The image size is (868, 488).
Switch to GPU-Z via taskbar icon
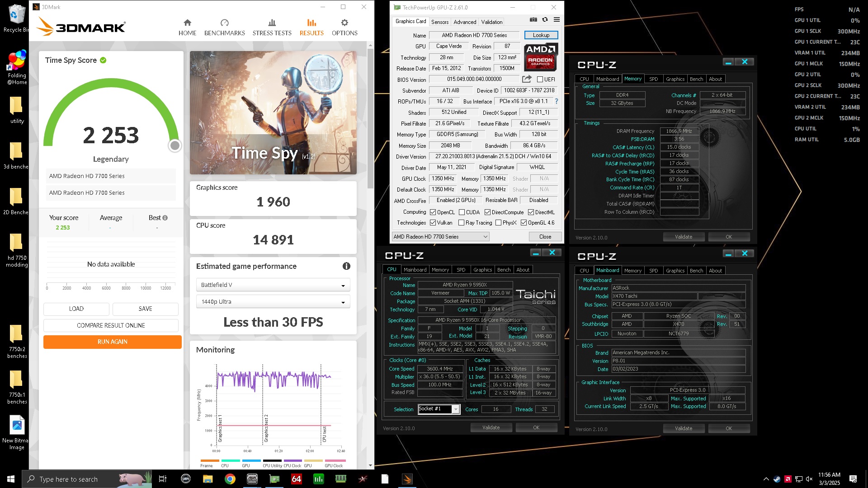click(274, 479)
